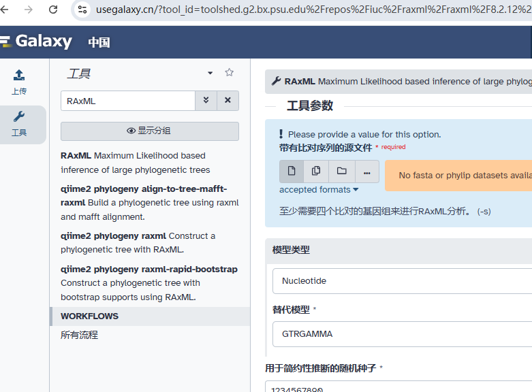Image resolution: width=532 pixels, height=392 pixels.
Task: Click the Galaxy logo
Action: point(36,42)
